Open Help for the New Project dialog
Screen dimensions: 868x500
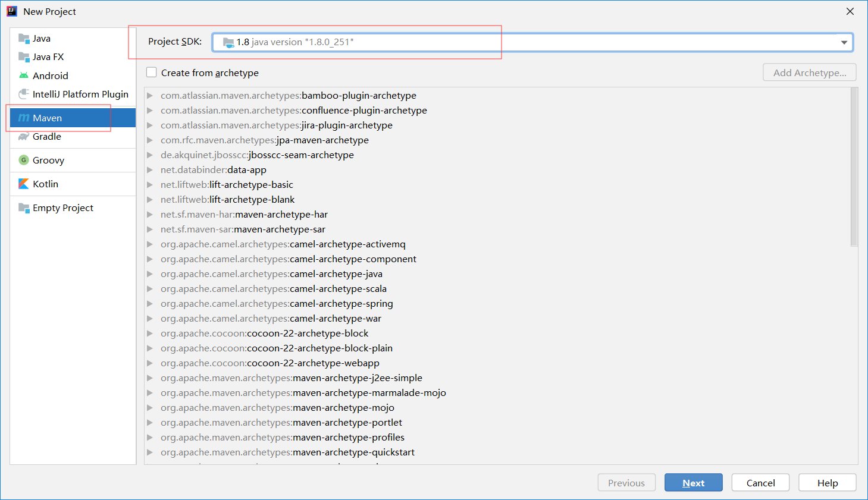[x=827, y=483]
